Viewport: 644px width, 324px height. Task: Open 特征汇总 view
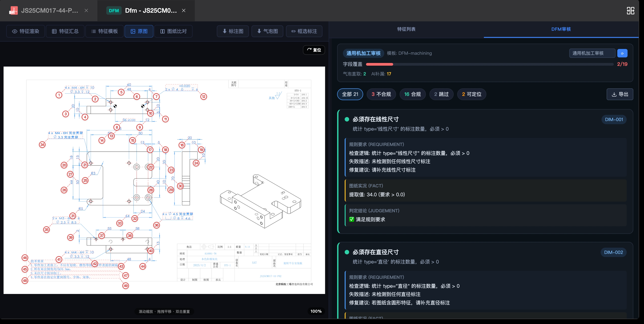coord(65,31)
